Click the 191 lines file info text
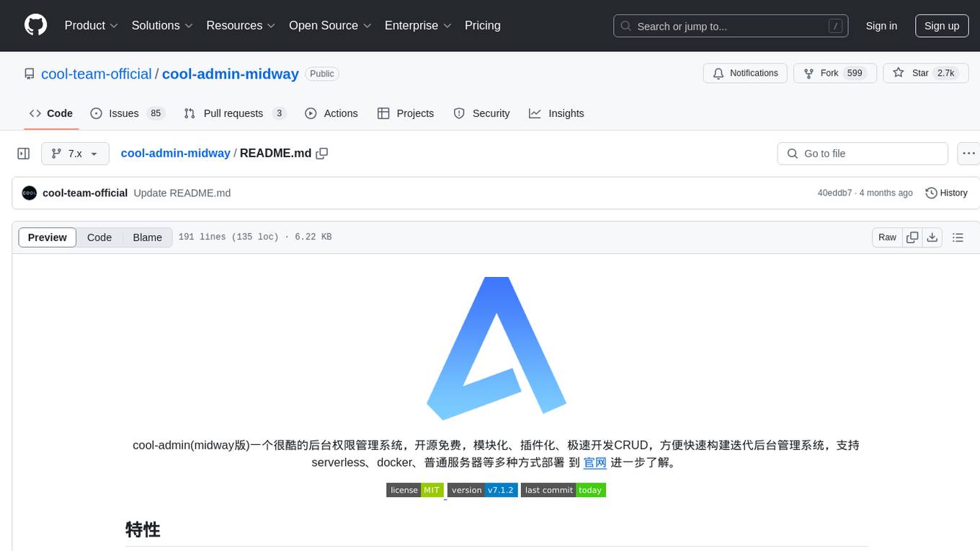 point(255,237)
